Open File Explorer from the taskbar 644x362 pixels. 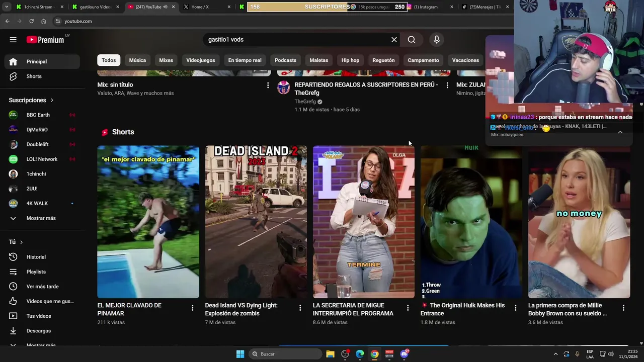[330, 354]
